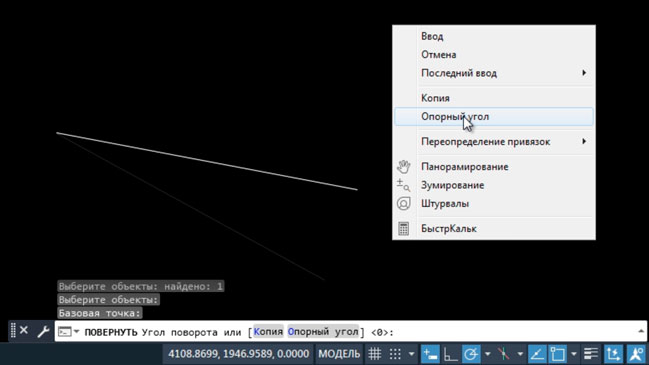Click the lineweight display icon
The image size is (649, 365).
click(x=591, y=354)
